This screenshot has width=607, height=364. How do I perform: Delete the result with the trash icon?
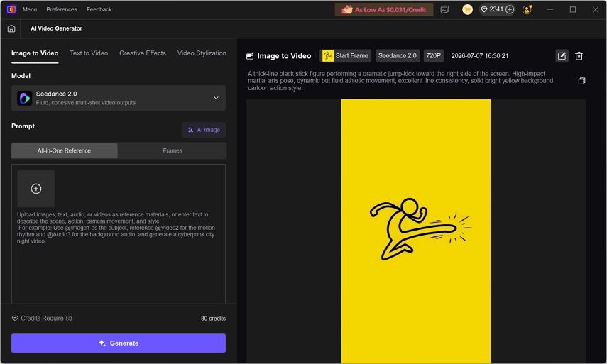579,56
